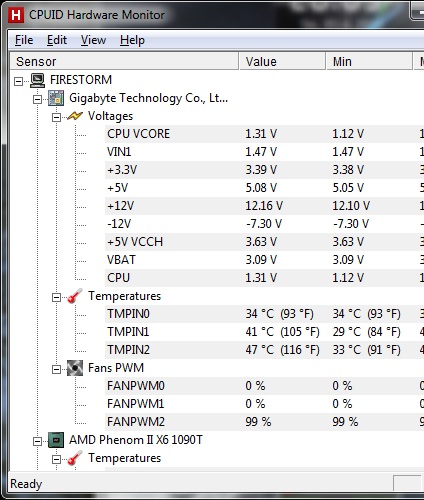The width and height of the screenshot is (424, 500).
Task: Click the 12.10 V minimum value
Action: [x=351, y=206]
